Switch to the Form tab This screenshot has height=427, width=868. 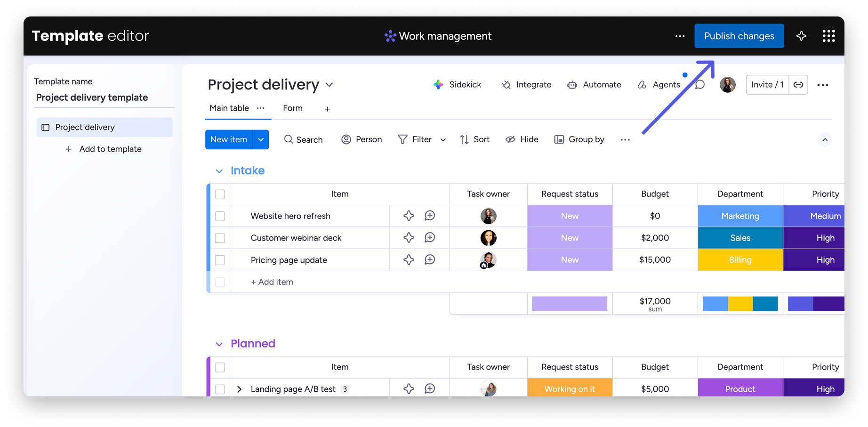292,108
